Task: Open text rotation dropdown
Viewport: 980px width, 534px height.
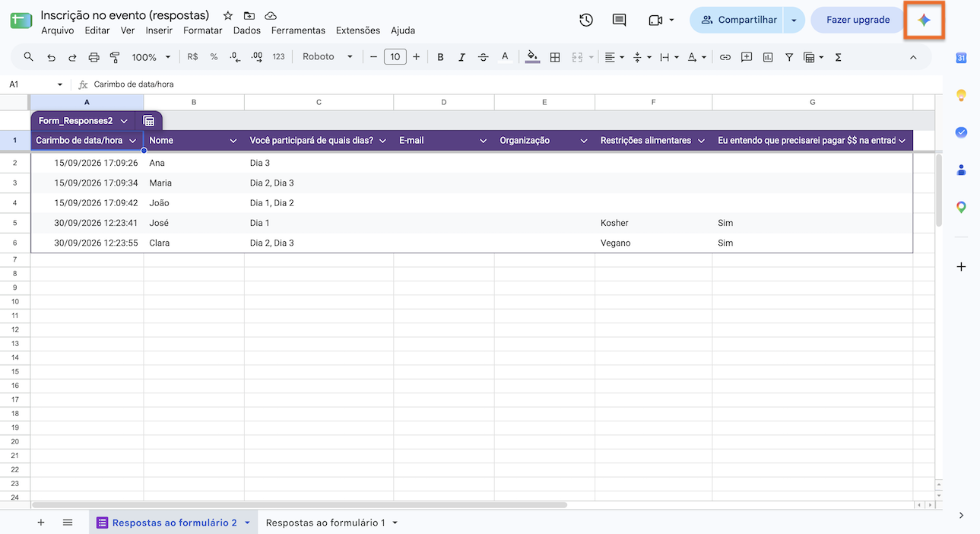Action: click(x=696, y=57)
